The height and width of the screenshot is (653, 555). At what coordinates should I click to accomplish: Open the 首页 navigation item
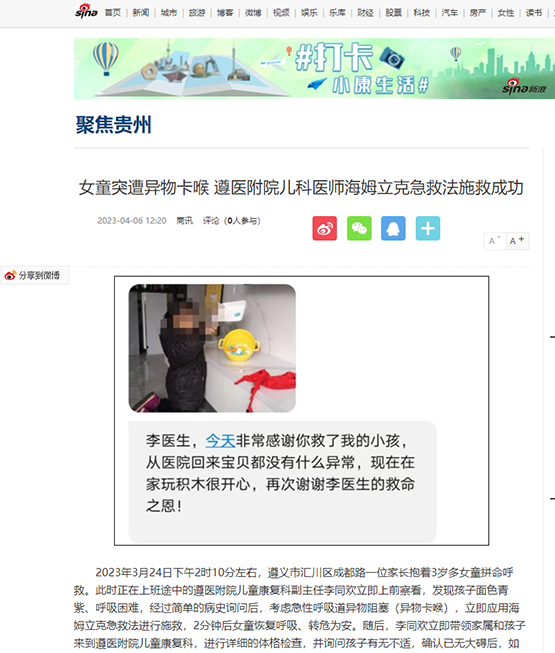(113, 13)
